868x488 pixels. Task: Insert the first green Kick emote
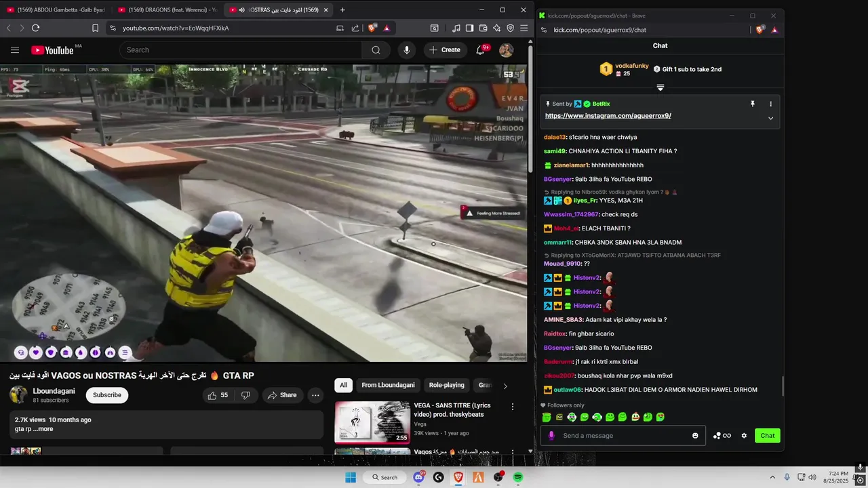(x=547, y=417)
